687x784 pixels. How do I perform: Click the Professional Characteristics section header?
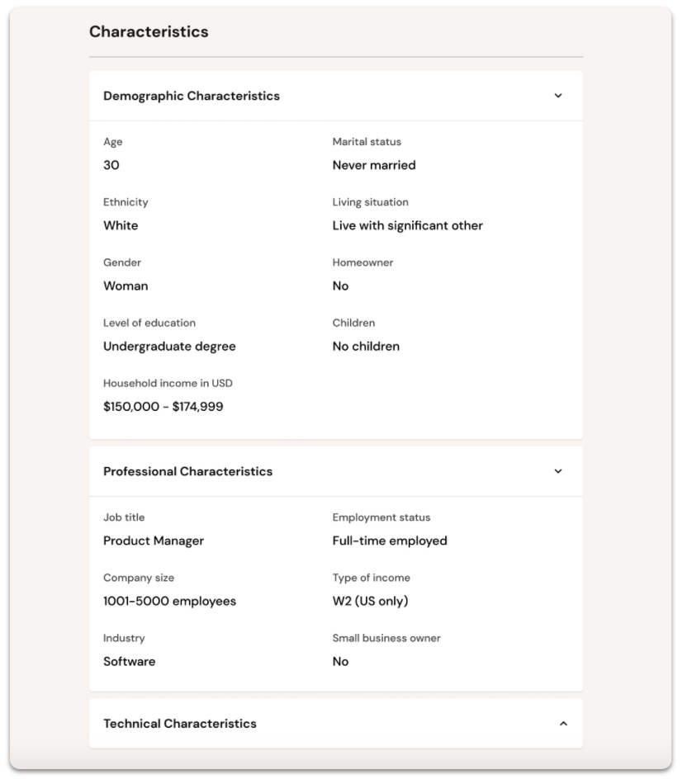tap(336, 471)
